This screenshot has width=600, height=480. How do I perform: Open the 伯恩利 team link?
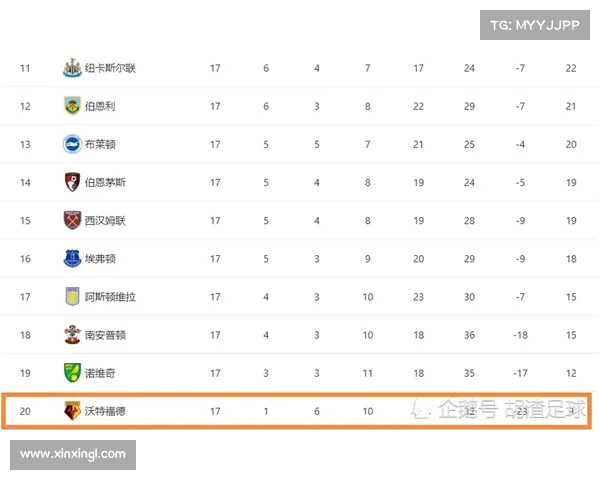100,106
